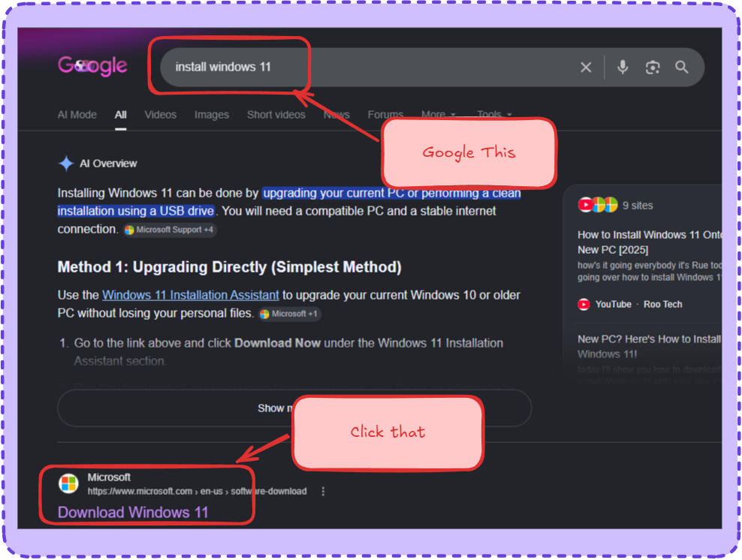Open the Microsoft result three-dot menu
The width and height of the screenshot is (742, 560).
point(323,492)
